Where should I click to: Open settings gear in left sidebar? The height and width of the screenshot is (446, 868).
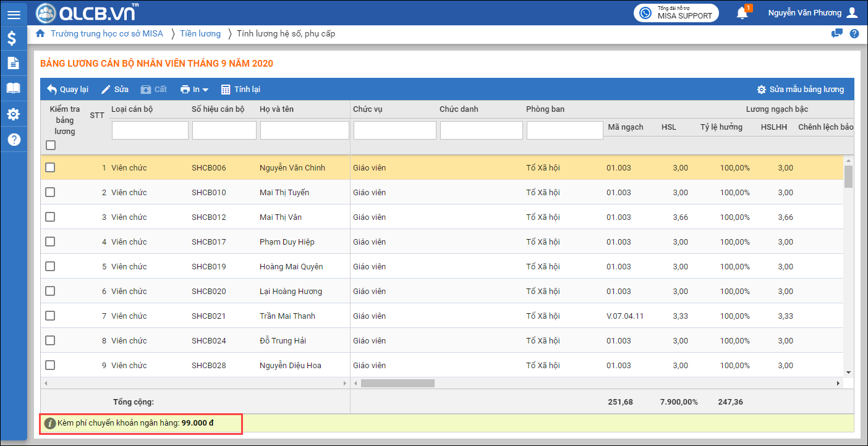(x=13, y=114)
